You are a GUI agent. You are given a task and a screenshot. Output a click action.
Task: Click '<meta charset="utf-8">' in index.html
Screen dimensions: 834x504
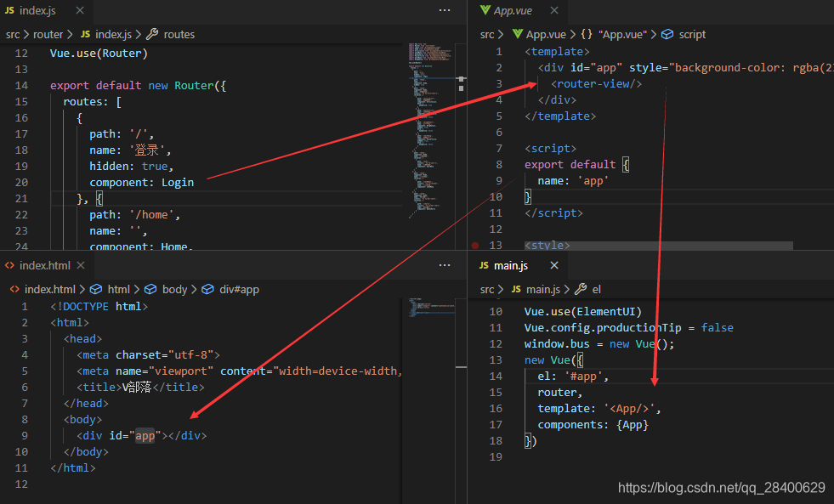(x=148, y=355)
